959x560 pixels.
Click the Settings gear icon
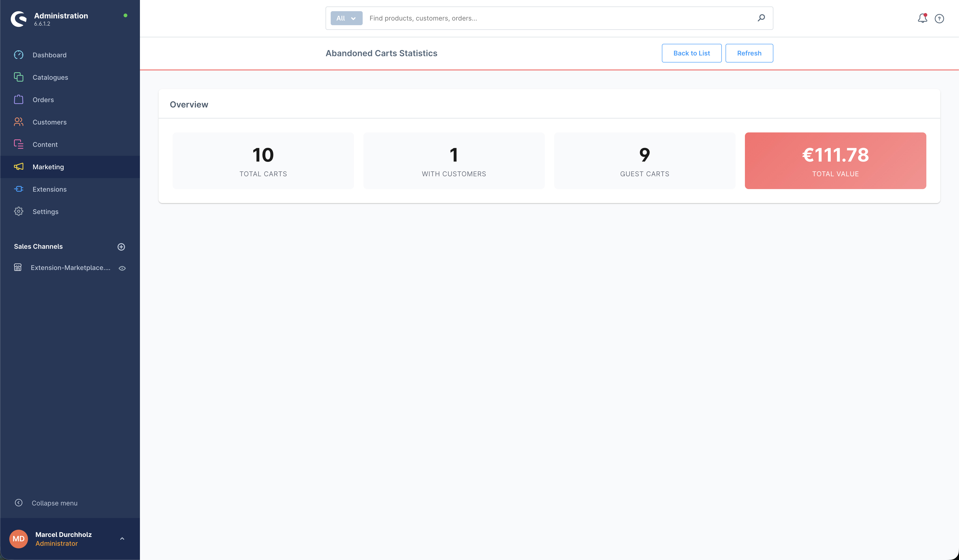point(19,211)
